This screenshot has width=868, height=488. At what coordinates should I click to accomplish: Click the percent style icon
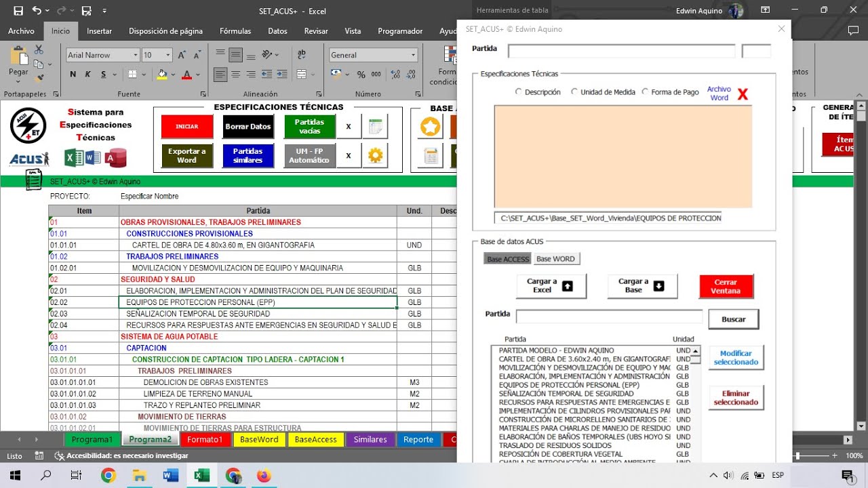click(x=361, y=75)
